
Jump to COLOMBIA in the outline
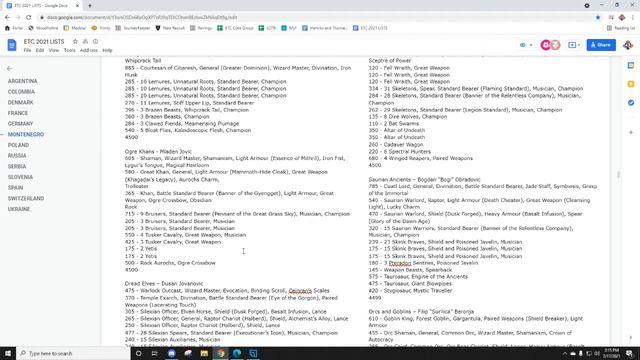[x=21, y=92]
